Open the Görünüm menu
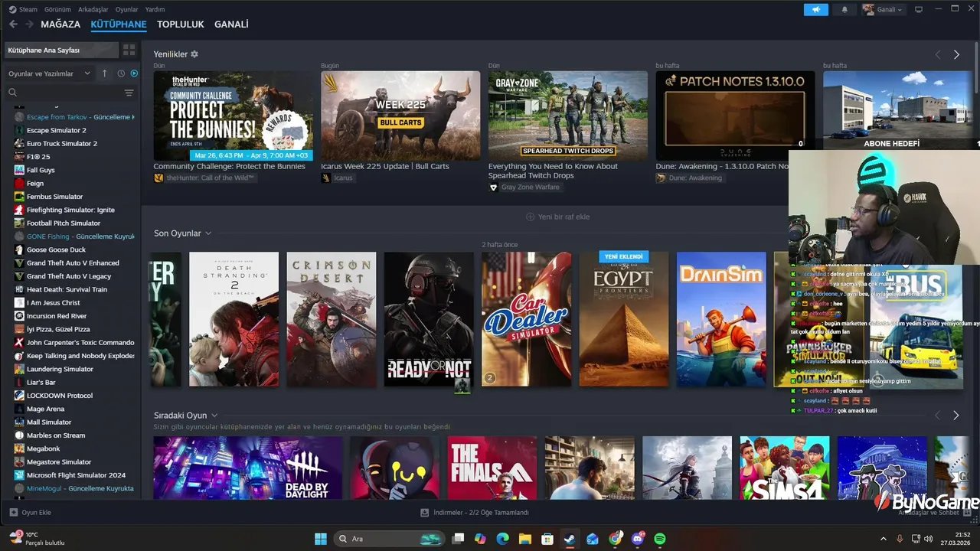Screen dimensions: 980x551 57,9
